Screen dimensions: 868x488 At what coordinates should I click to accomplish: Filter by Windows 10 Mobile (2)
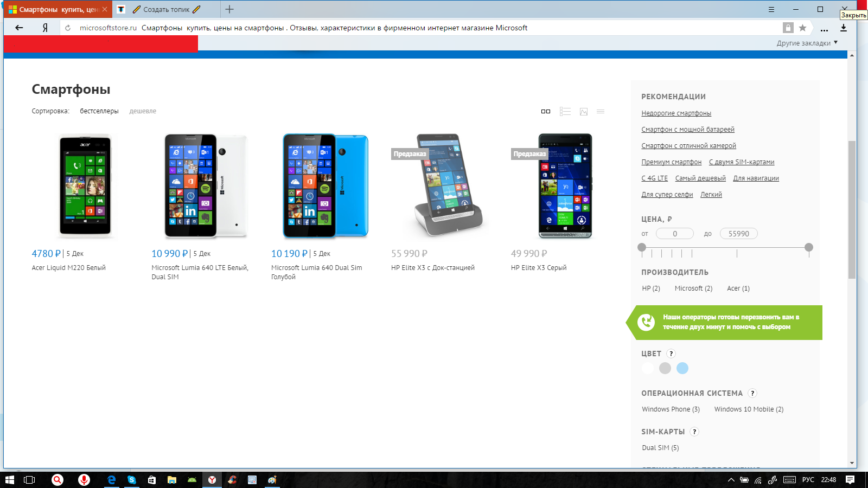coord(749,409)
